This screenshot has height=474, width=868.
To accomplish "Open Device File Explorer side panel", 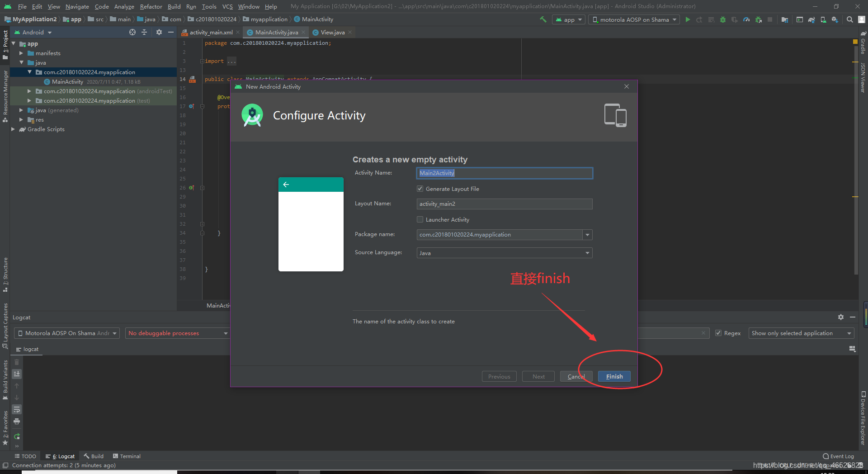I will pos(863,418).
